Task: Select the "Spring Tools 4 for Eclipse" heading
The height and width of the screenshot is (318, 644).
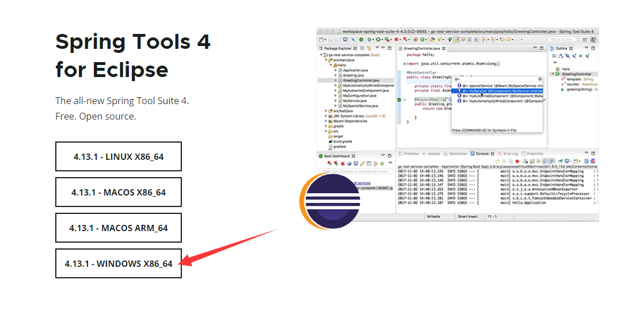Action: (x=133, y=55)
